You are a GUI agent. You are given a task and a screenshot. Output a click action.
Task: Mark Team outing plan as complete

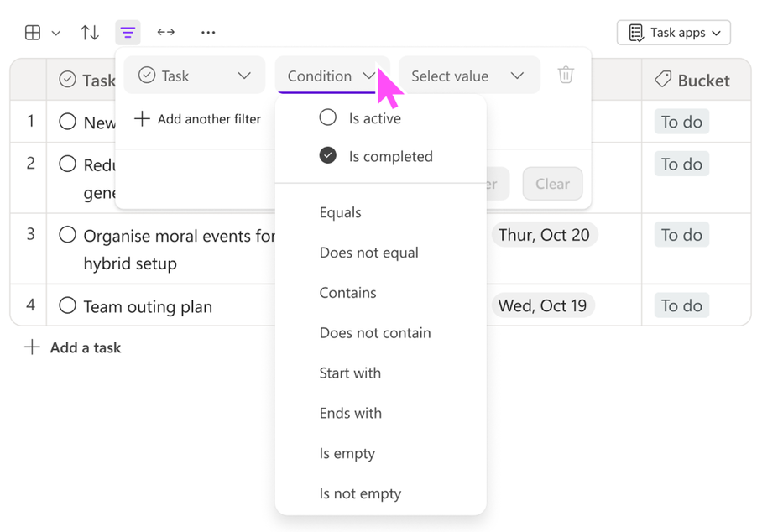click(67, 305)
